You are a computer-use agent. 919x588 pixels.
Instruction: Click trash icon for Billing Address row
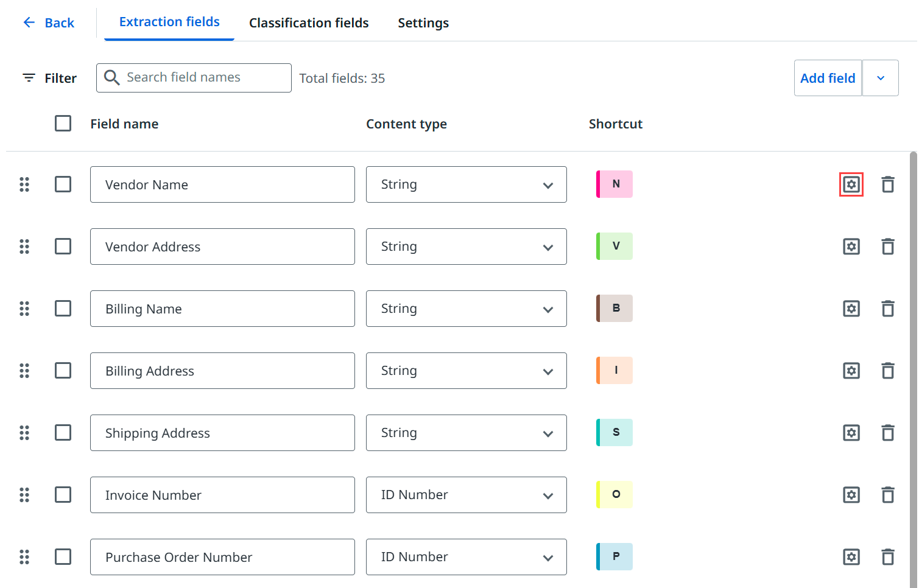click(x=888, y=371)
